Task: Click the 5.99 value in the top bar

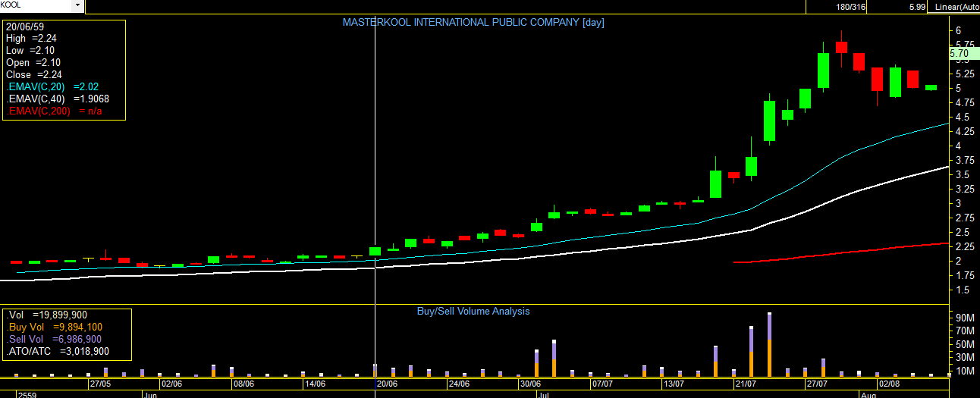Action: 917,7
